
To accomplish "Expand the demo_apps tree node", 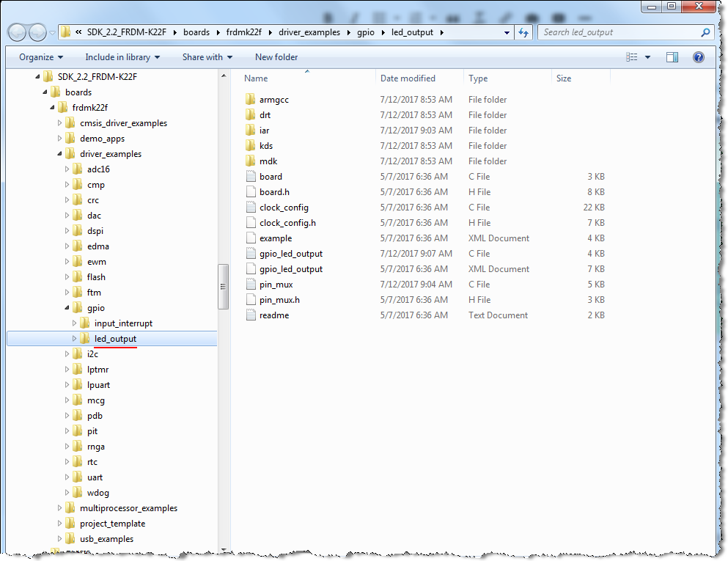I will pyautogui.click(x=59, y=139).
